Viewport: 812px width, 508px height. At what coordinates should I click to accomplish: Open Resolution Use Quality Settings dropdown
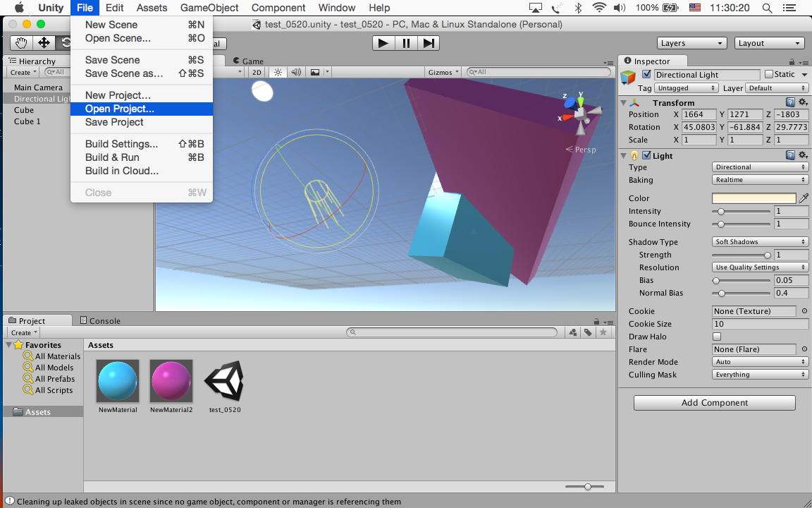761,267
